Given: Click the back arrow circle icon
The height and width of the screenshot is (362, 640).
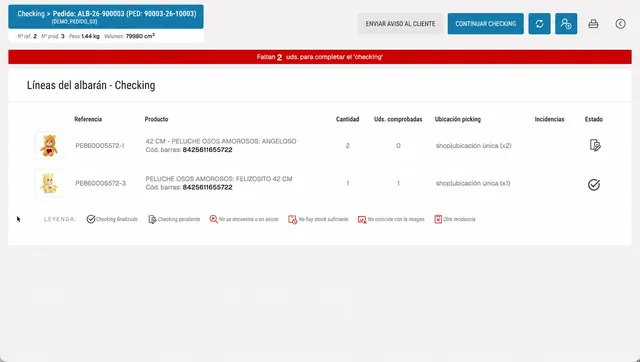Looking at the screenshot, I should point(620,24).
